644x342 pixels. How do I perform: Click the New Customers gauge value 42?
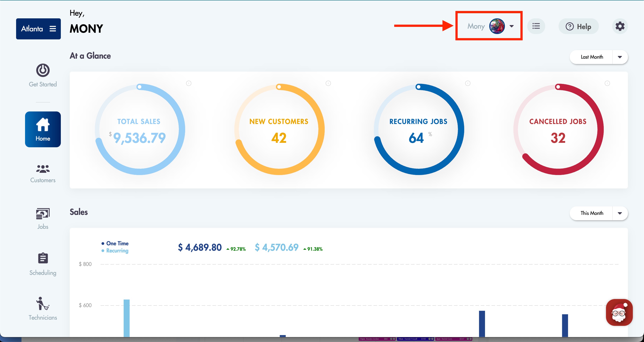279,138
